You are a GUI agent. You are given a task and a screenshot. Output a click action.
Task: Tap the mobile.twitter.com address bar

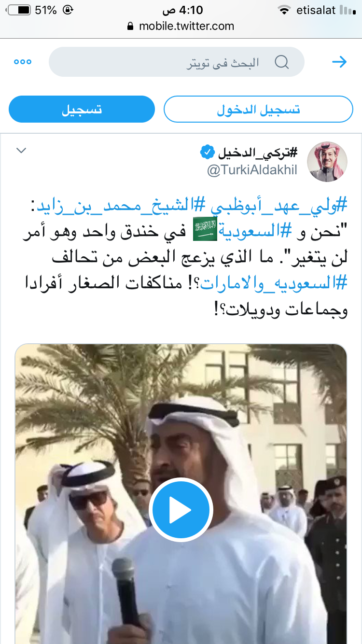point(181,27)
